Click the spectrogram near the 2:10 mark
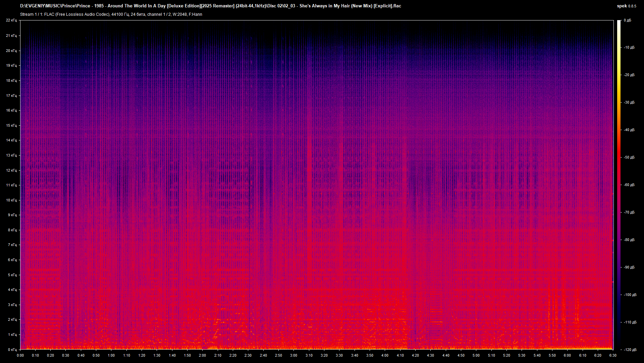 (218, 184)
